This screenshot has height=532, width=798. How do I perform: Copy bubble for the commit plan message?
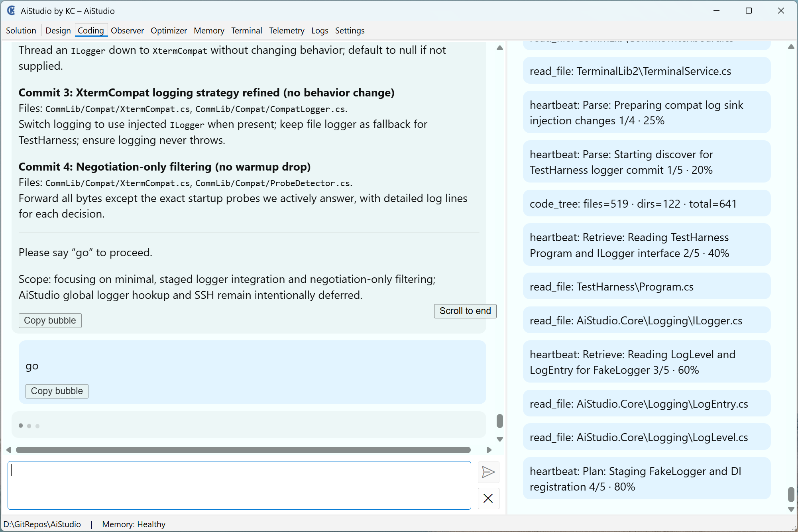pos(50,320)
